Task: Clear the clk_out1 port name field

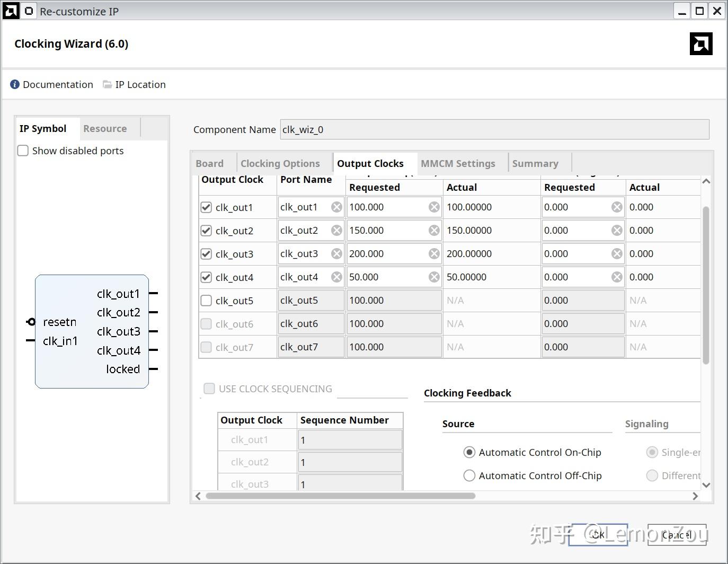Action: (336, 207)
